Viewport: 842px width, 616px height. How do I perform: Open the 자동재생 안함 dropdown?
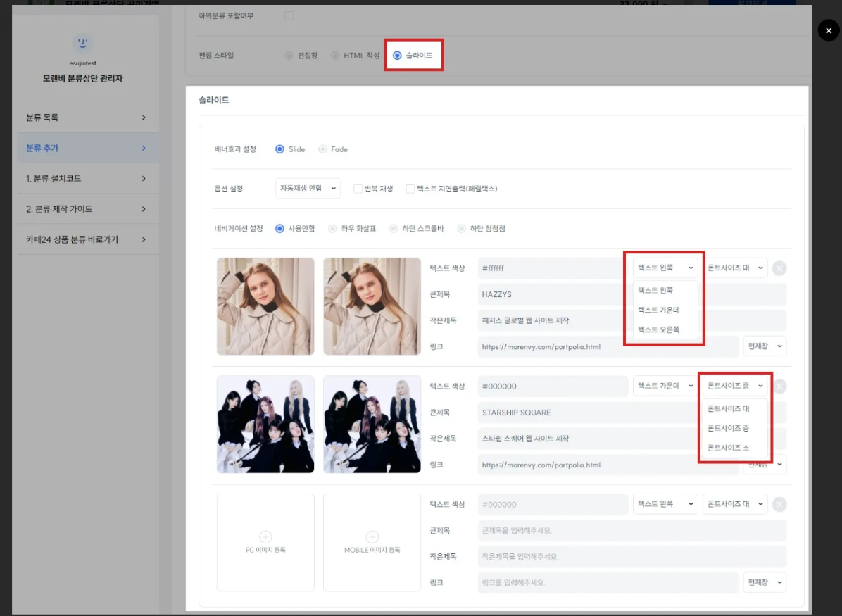pyautogui.click(x=308, y=189)
